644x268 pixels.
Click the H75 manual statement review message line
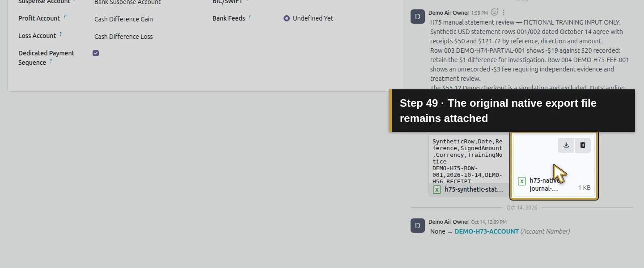pos(525,22)
